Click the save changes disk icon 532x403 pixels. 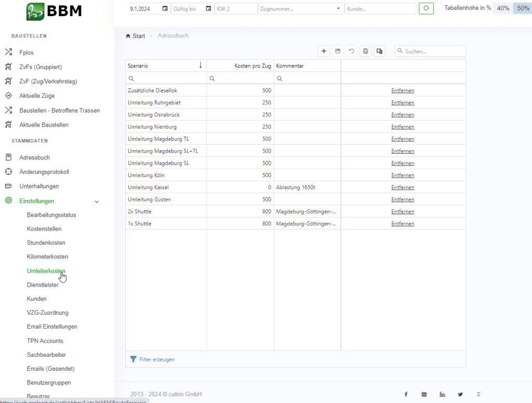(x=338, y=51)
